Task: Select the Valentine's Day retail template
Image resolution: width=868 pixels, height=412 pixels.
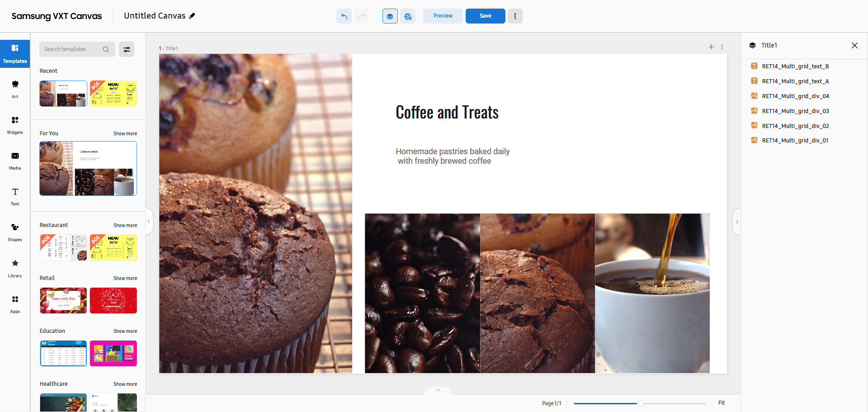Action: tap(63, 300)
